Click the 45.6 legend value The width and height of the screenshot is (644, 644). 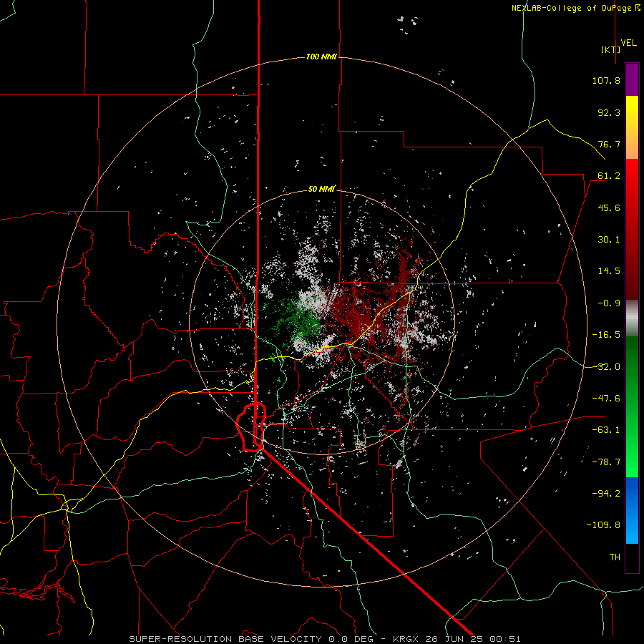pos(609,208)
